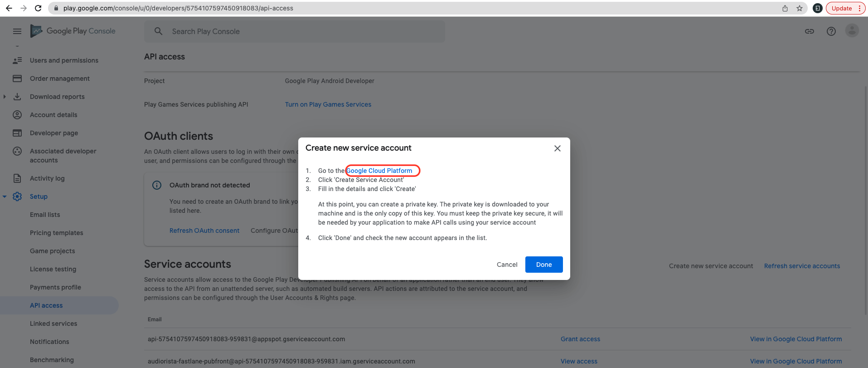Click the Download reports icon
This screenshot has width=868, height=368.
pyautogui.click(x=17, y=97)
